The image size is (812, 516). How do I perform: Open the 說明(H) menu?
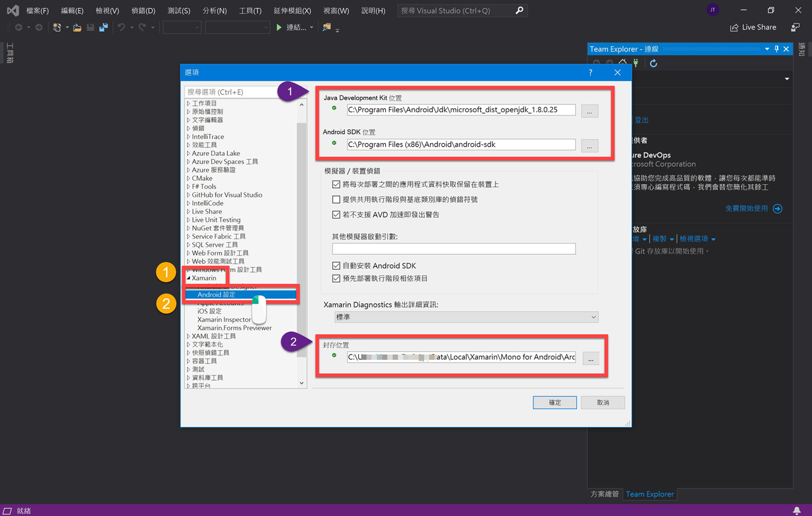[373, 10]
